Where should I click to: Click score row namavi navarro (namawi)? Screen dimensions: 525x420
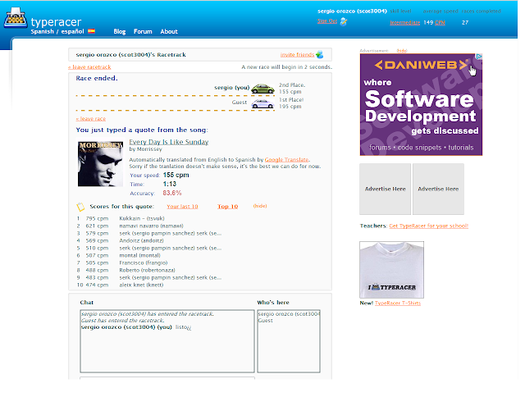coord(130,226)
